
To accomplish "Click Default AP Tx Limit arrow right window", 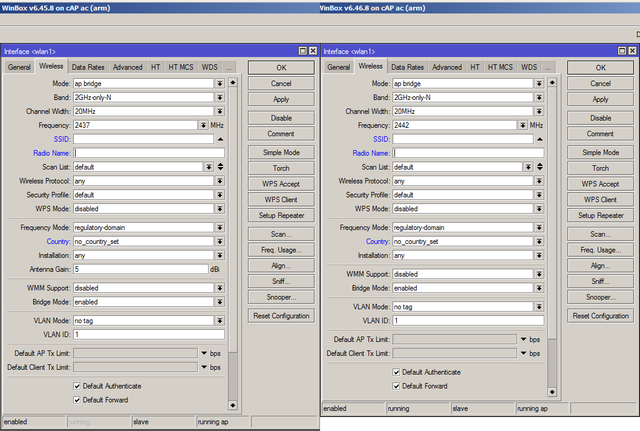I will [x=523, y=340].
